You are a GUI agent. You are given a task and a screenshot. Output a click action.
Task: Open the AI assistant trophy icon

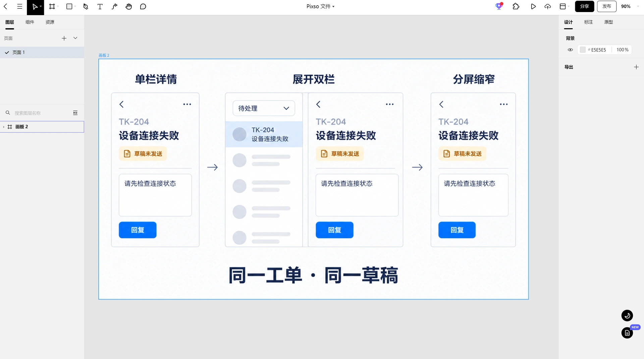tap(499, 6)
